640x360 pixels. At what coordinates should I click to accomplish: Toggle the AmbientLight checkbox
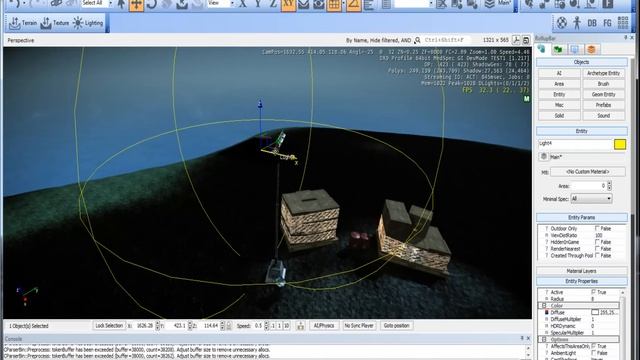pos(593,353)
